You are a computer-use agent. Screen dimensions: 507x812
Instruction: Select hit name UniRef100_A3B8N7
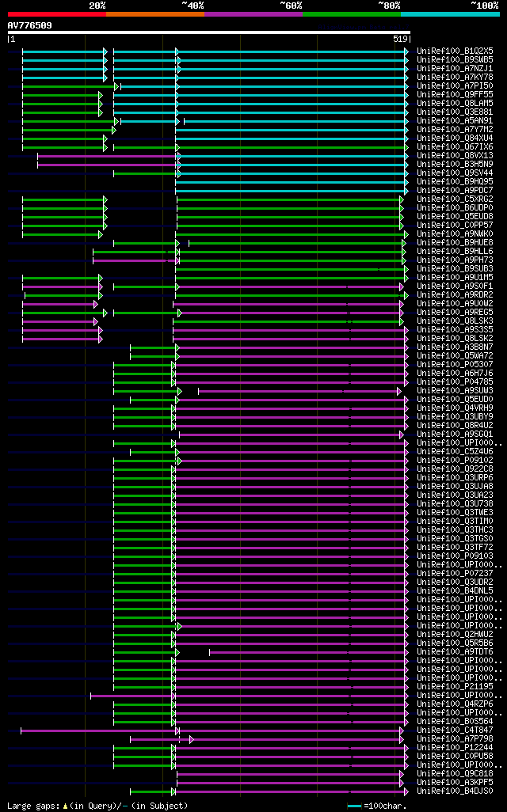click(x=456, y=347)
